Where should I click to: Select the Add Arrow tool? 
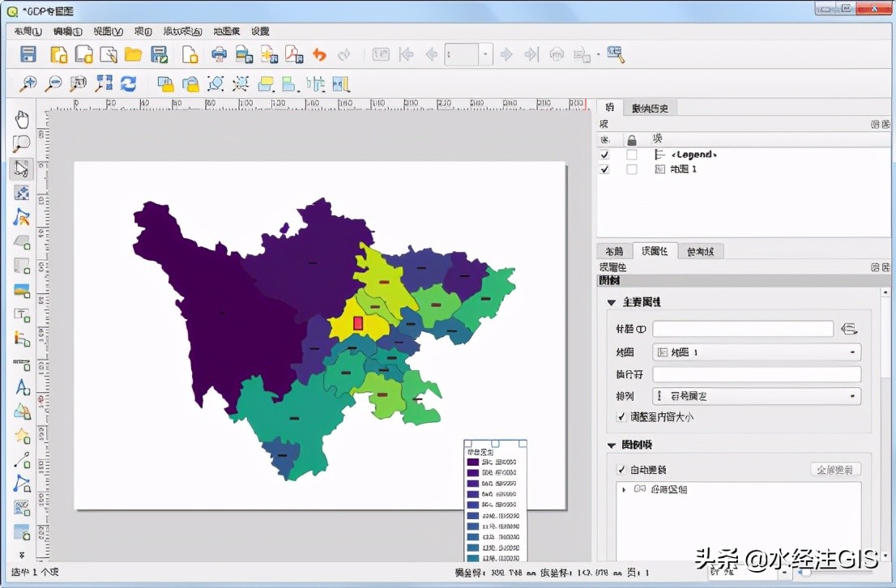pos(22,461)
